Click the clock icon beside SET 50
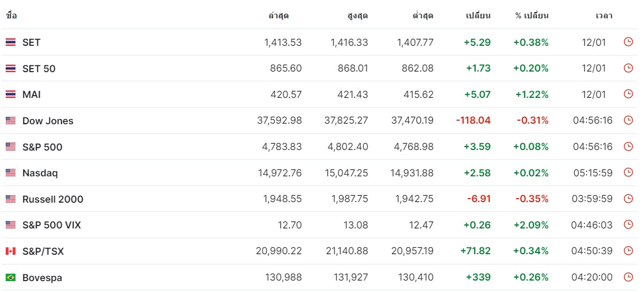This screenshot has height=292, width=644. [x=628, y=68]
